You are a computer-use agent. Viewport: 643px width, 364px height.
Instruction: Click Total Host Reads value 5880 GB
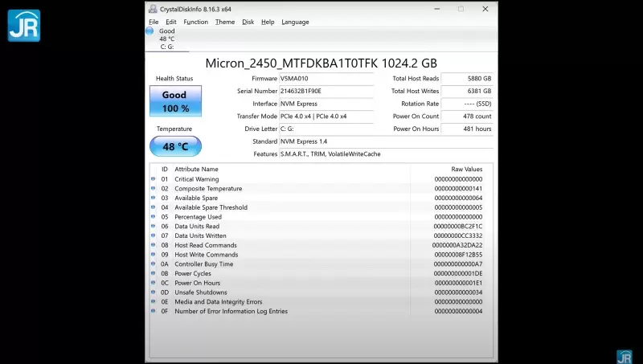click(x=467, y=79)
